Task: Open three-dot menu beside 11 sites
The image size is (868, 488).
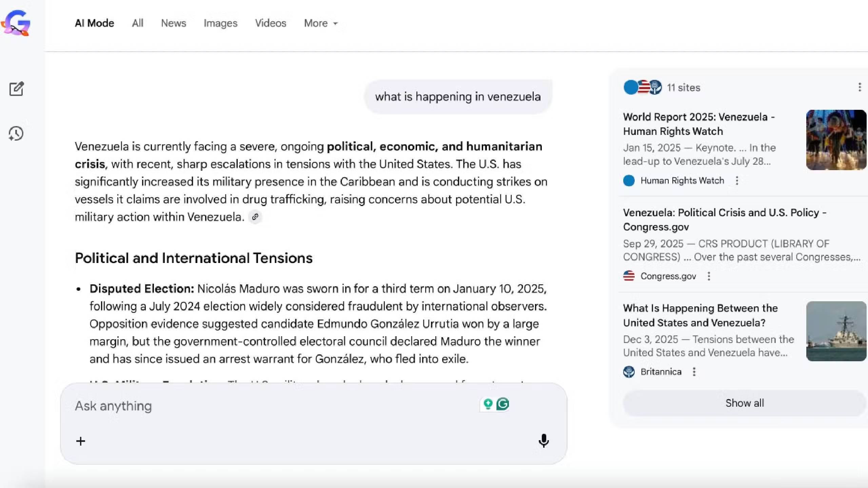Action: (860, 87)
